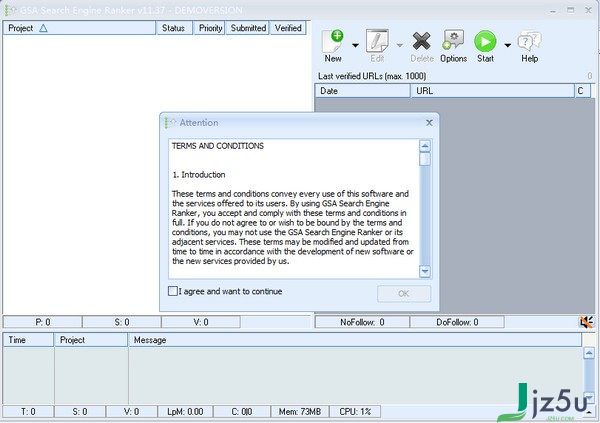Maximize the GSA Search Engine Ranker window

571,10
